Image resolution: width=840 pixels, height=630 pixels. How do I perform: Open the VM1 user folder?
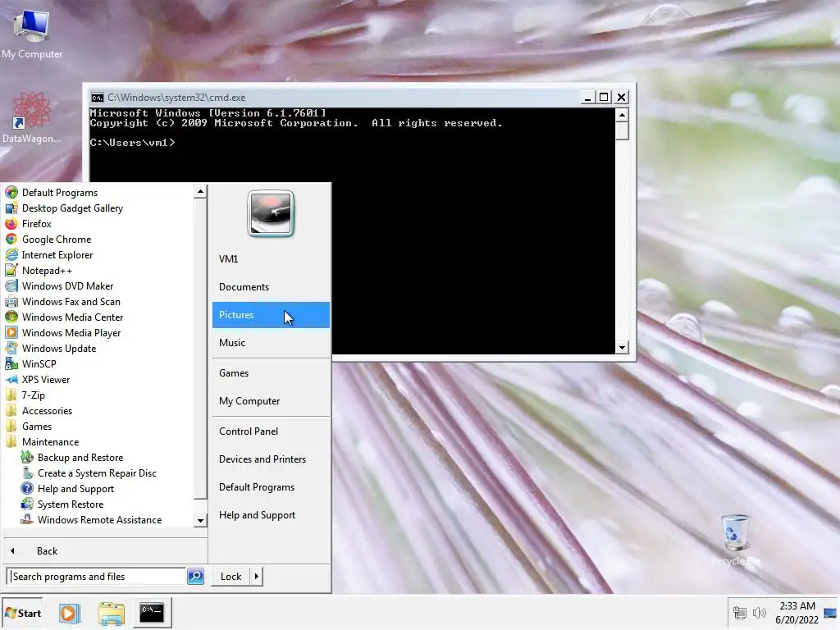[271, 258]
